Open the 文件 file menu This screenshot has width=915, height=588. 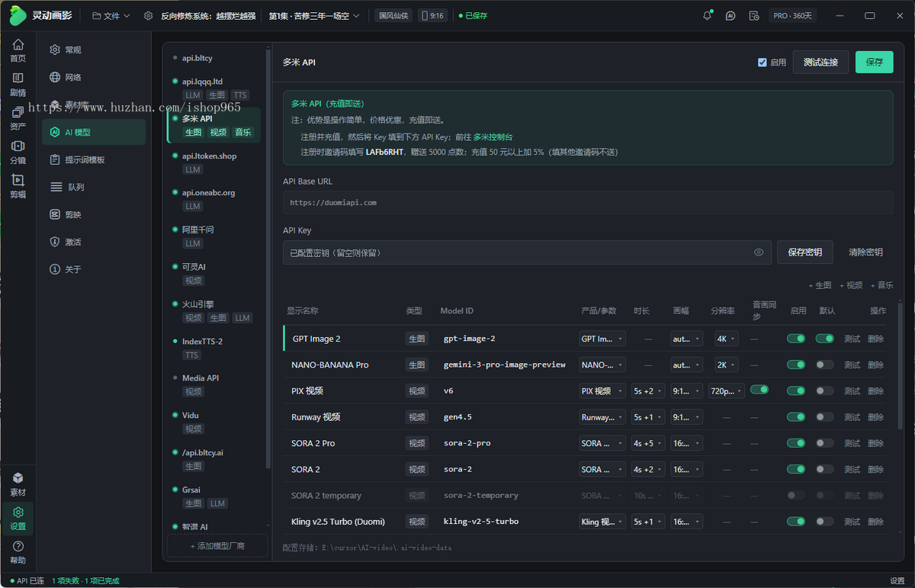pyautogui.click(x=111, y=15)
